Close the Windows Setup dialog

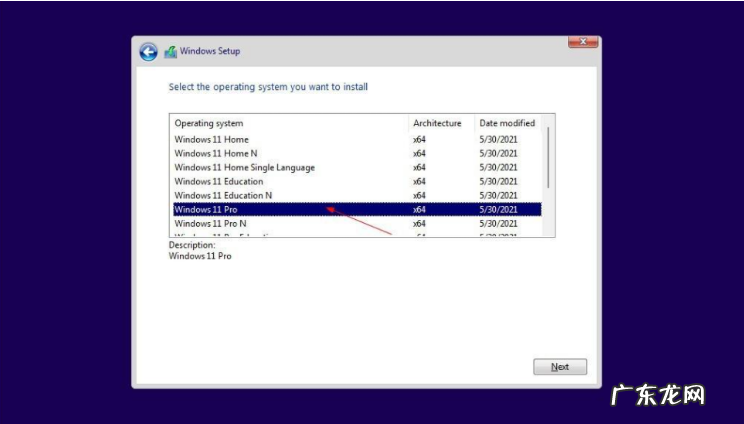tap(583, 42)
